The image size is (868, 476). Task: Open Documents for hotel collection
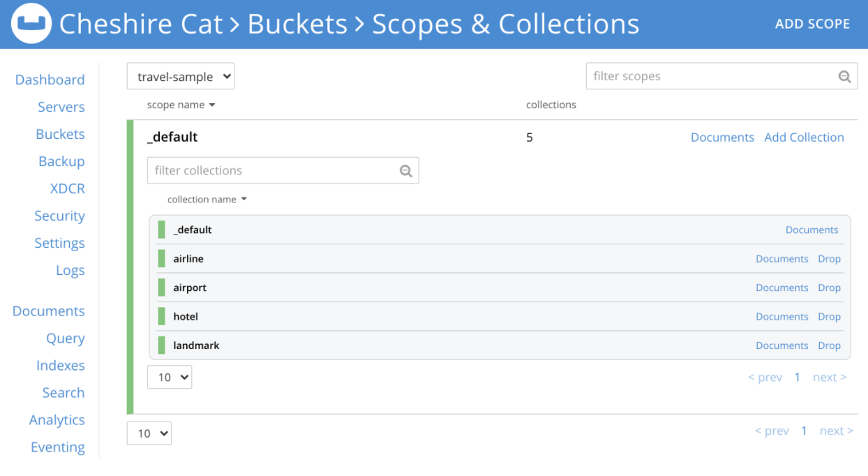click(x=781, y=317)
